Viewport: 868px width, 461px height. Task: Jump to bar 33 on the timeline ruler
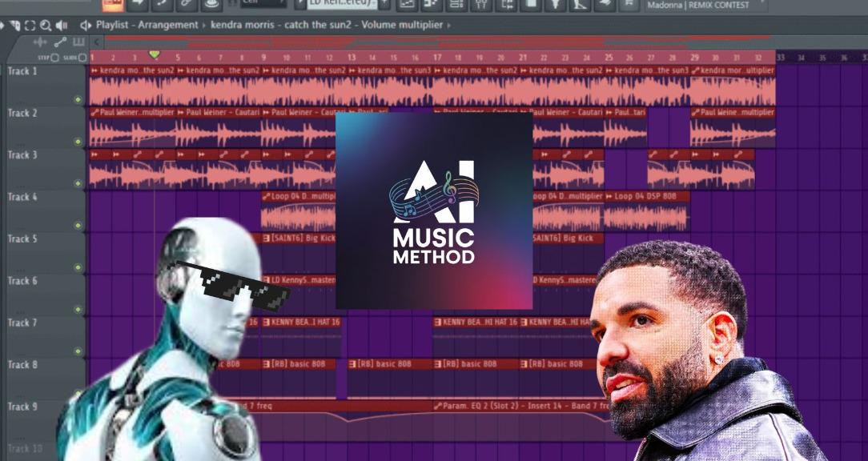coord(781,58)
